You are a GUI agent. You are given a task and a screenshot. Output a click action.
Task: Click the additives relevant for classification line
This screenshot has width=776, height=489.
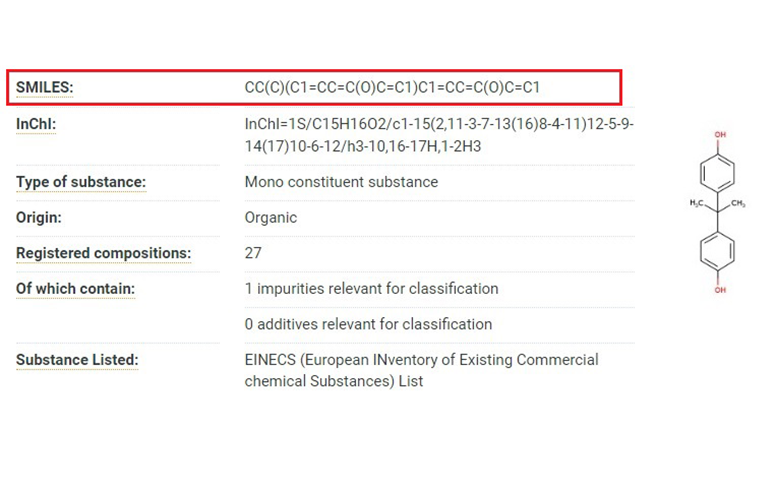pos(368,324)
